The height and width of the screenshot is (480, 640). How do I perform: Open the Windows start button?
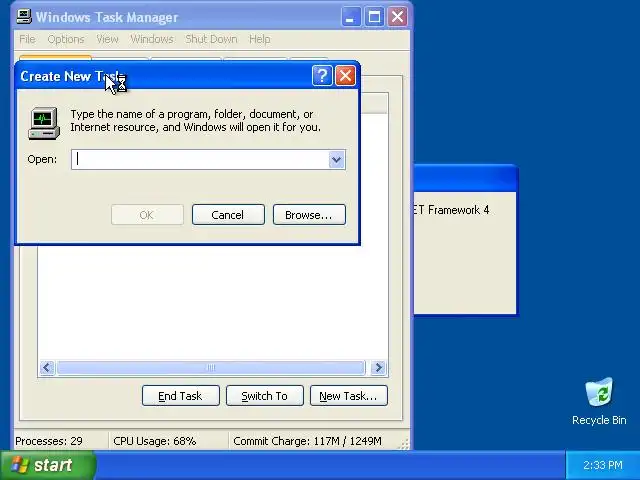coord(48,465)
